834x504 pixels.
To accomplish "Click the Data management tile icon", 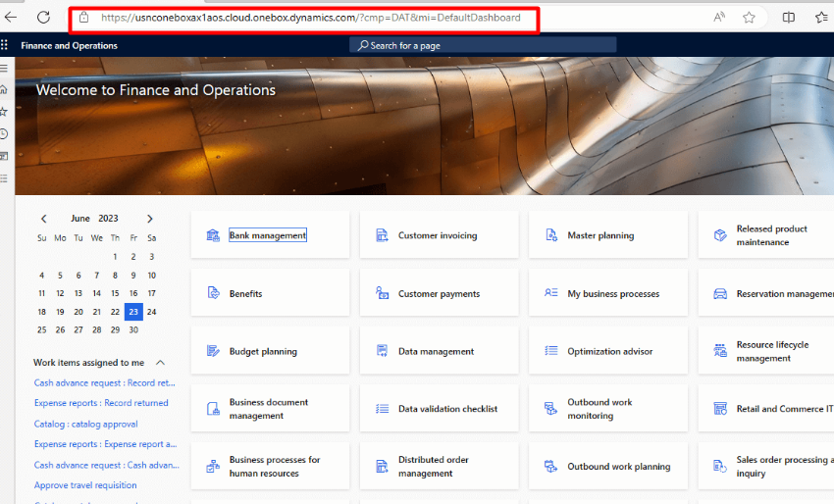I will click(382, 351).
